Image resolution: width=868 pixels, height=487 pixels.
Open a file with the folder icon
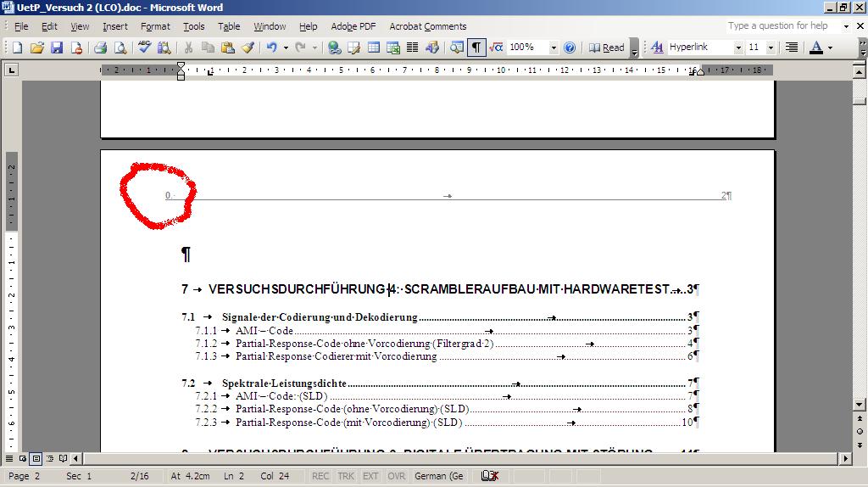click(x=36, y=48)
